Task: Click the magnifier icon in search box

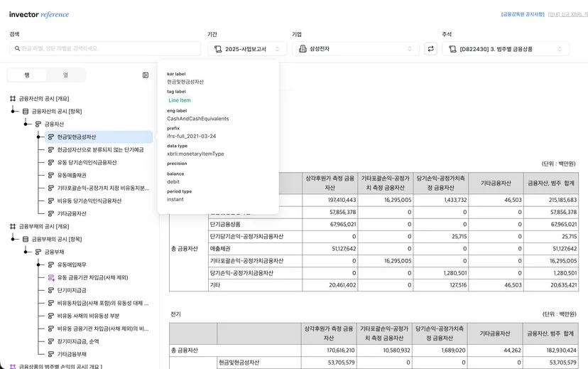Action: point(17,48)
